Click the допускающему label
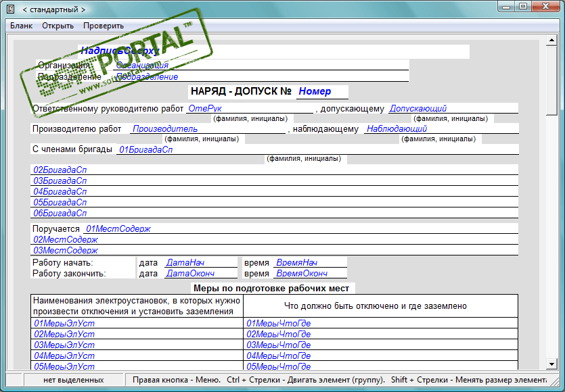 tap(353, 109)
